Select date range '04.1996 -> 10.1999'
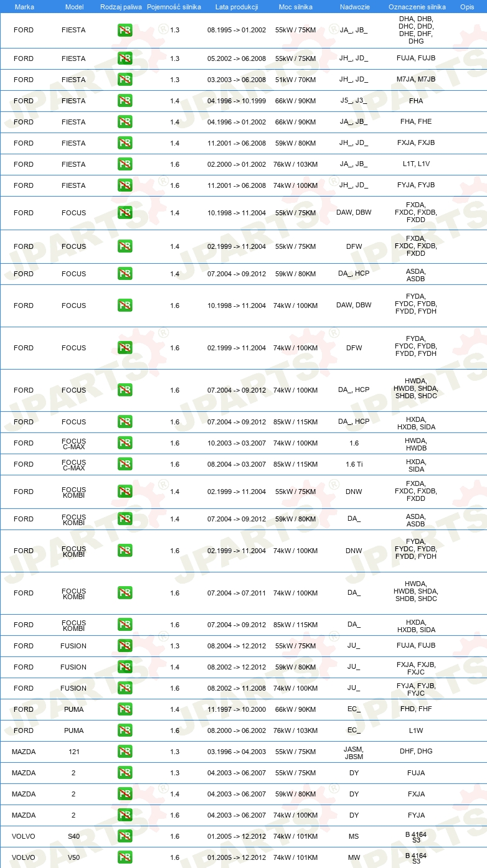 [x=237, y=101]
